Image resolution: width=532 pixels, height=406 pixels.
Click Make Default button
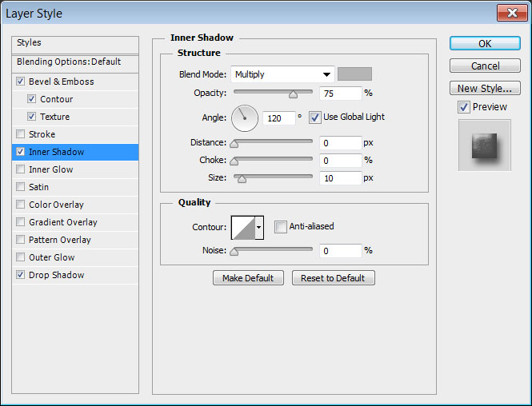(x=248, y=278)
